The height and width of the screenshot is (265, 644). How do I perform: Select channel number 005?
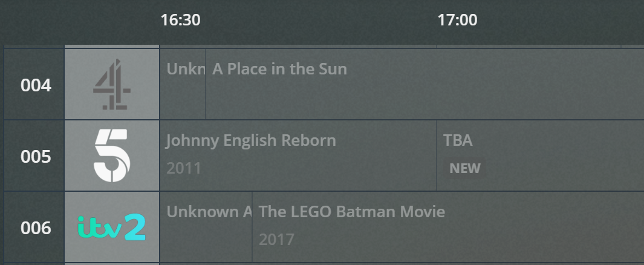pyautogui.click(x=36, y=157)
